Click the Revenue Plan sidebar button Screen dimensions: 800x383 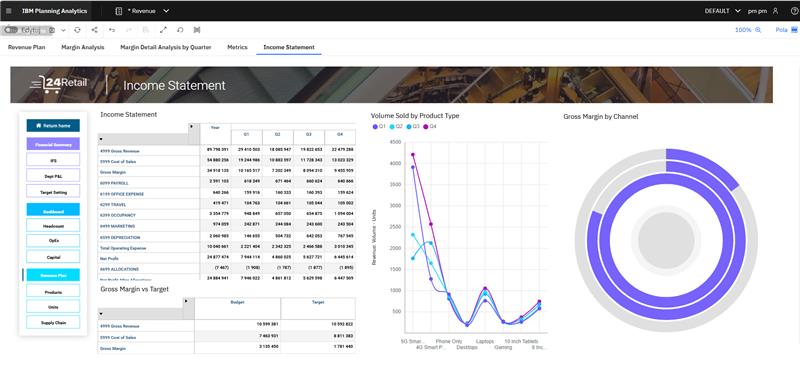pos(54,275)
